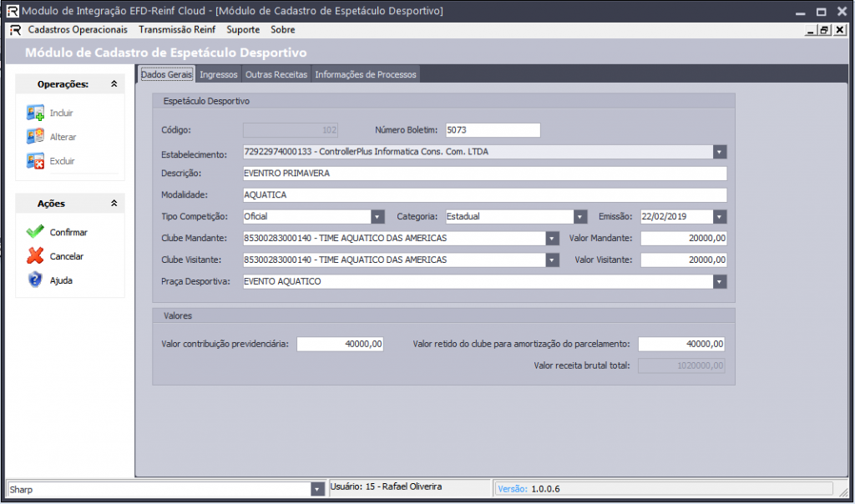The image size is (855, 504).
Task: Open the Estabelecimento dropdown
Action: 720,152
